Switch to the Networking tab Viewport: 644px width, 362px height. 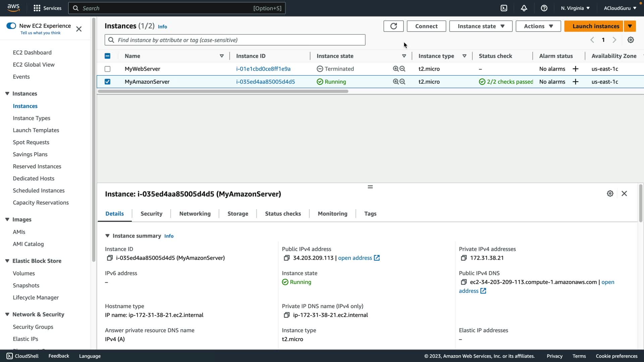tap(195, 214)
